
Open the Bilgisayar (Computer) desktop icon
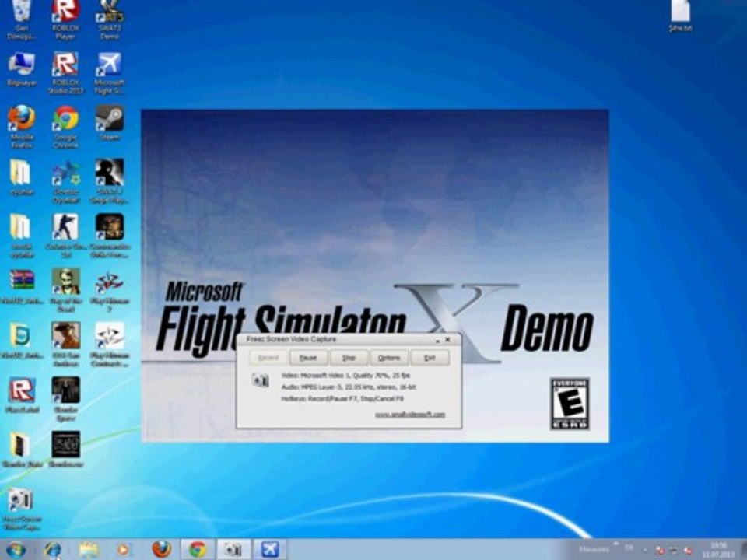coord(22,69)
